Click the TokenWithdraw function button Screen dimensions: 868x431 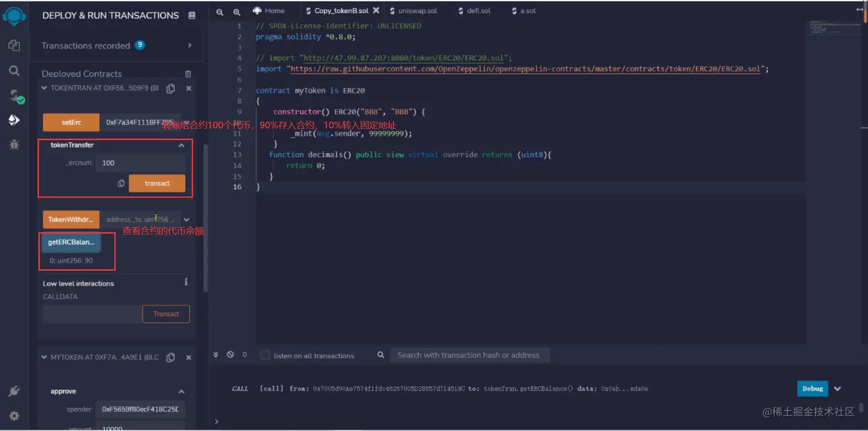pyautogui.click(x=71, y=220)
